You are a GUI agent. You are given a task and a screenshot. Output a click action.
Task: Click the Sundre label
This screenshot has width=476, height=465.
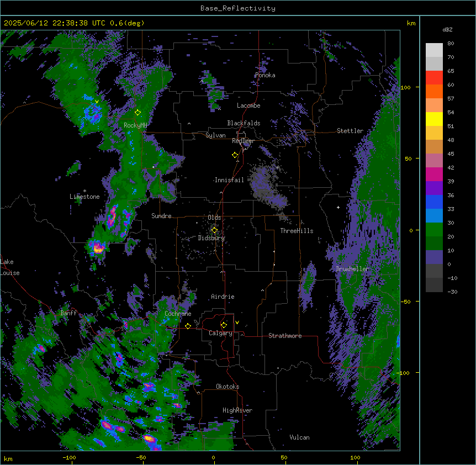tap(161, 216)
